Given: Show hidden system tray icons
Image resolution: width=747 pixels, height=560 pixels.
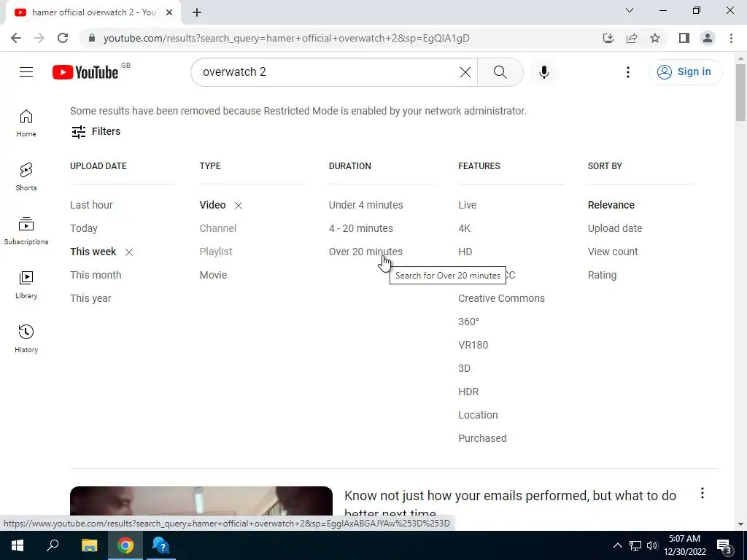Looking at the screenshot, I should [x=617, y=545].
